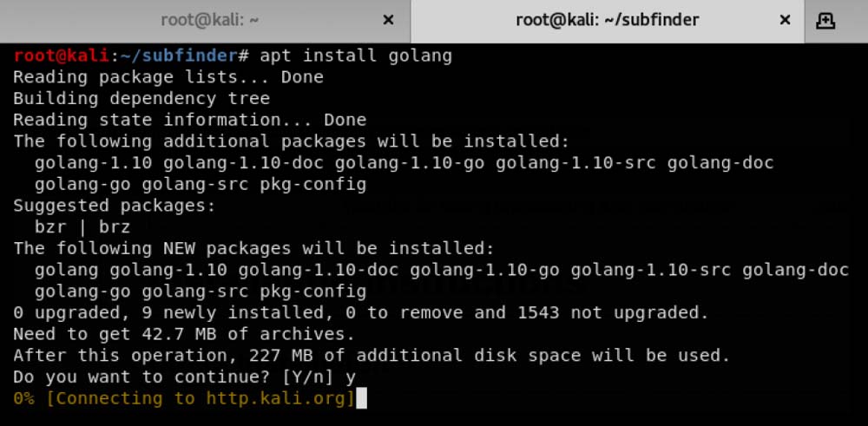This screenshot has height=426, width=868.
Task: Open a new terminal tab
Action: pyautogui.click(x=825, y=21)
